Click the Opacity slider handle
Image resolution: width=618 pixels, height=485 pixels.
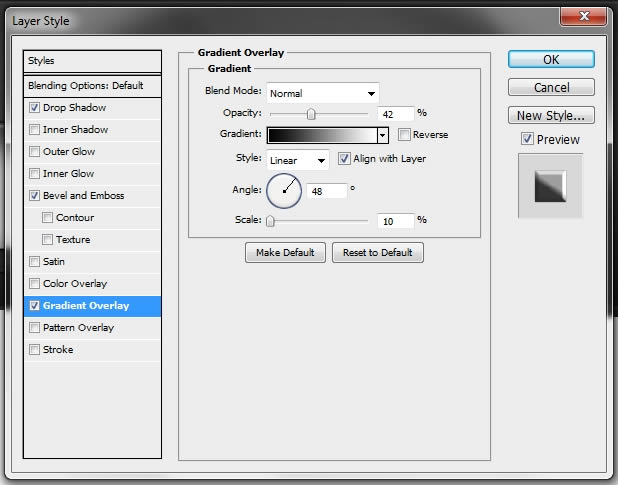coord(311,114)
